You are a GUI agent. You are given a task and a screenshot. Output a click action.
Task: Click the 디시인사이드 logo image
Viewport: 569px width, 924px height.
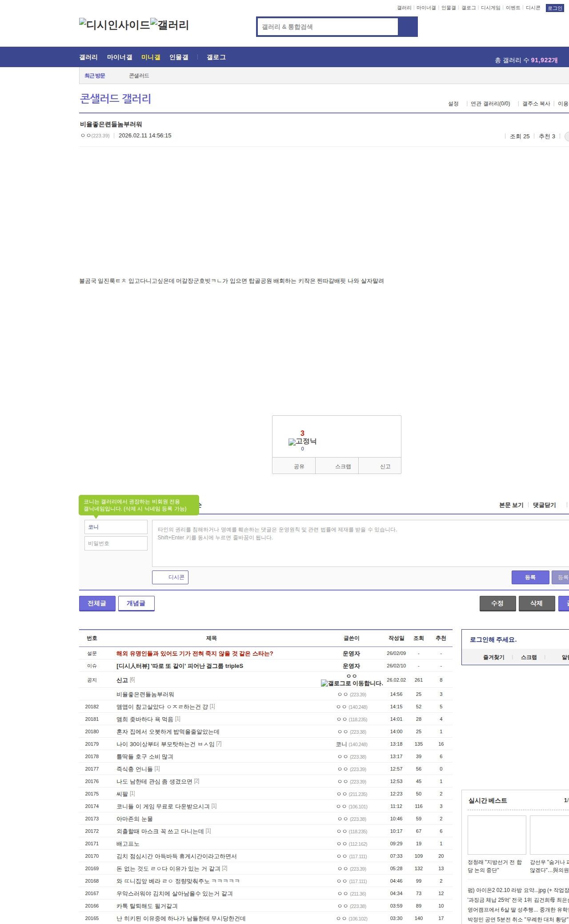point(115,25)
